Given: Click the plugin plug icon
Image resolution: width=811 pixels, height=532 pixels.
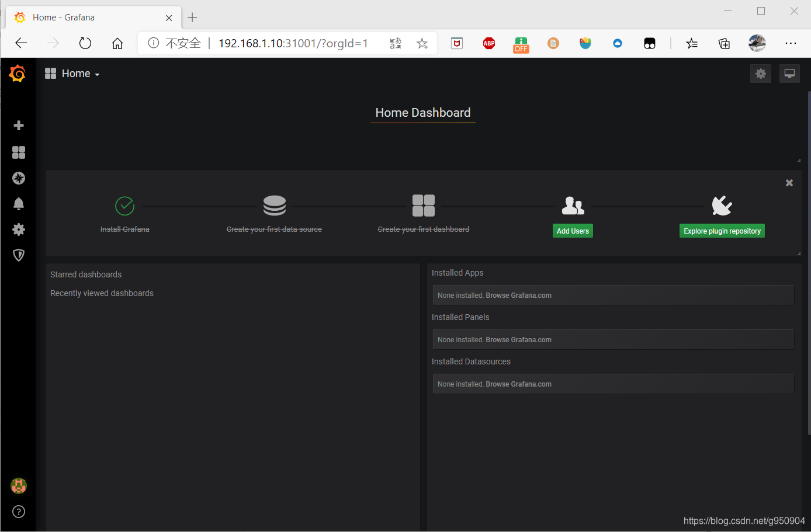Looking at the screenshot, I should [722, 206].
